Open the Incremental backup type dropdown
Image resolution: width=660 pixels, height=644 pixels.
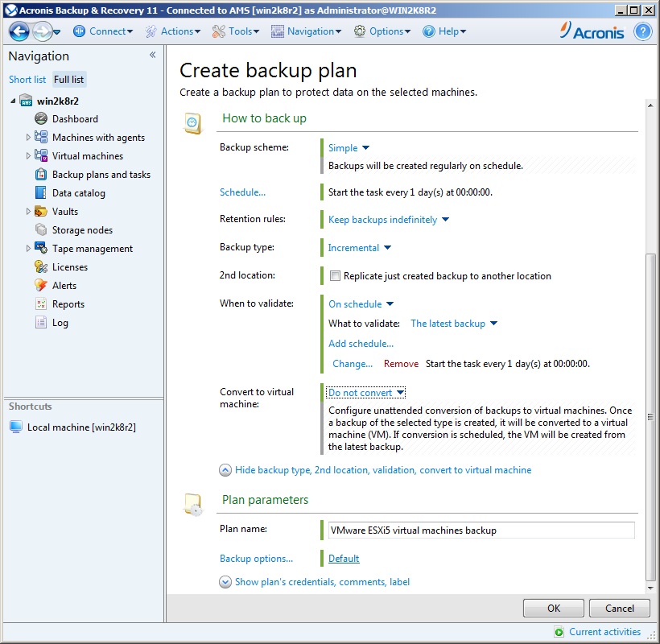click(360, 248)
